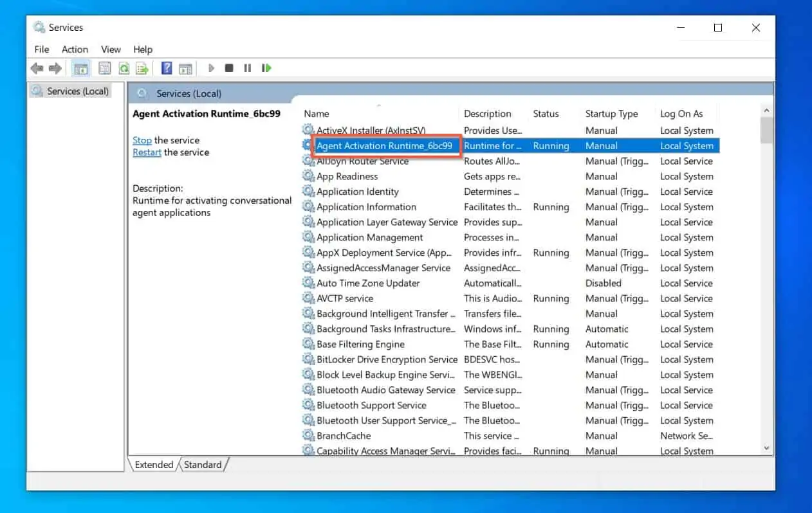
Task: Click the Back arrow toolbar icon
Action: 37,68
